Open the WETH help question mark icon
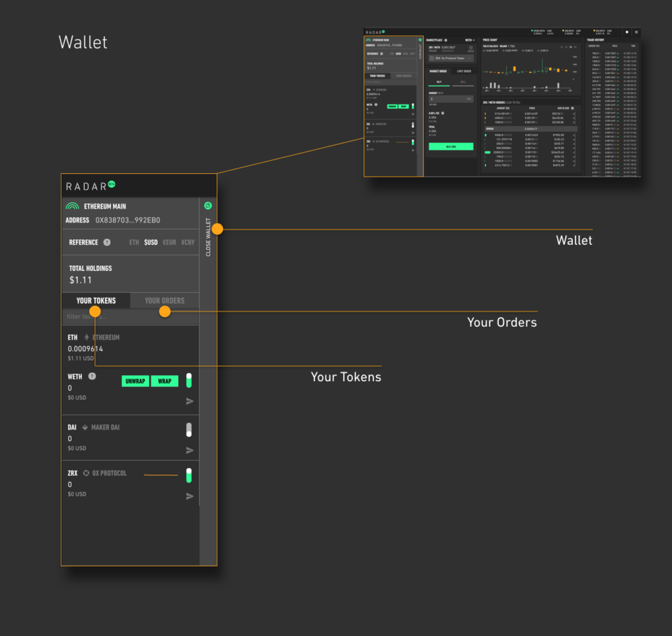 (92, 376)
